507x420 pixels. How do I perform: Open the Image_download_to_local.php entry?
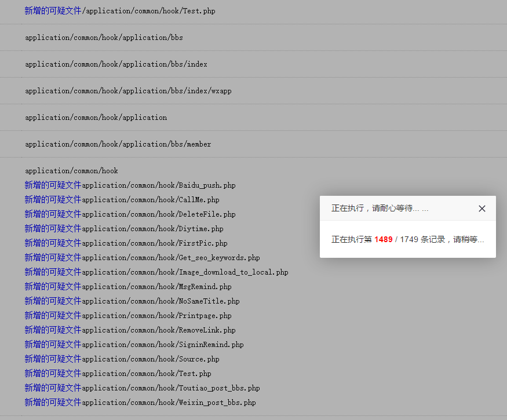coord(185,272)
